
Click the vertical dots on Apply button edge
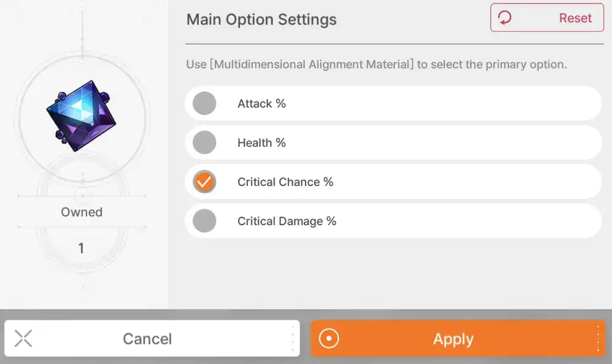coord(598,339)
